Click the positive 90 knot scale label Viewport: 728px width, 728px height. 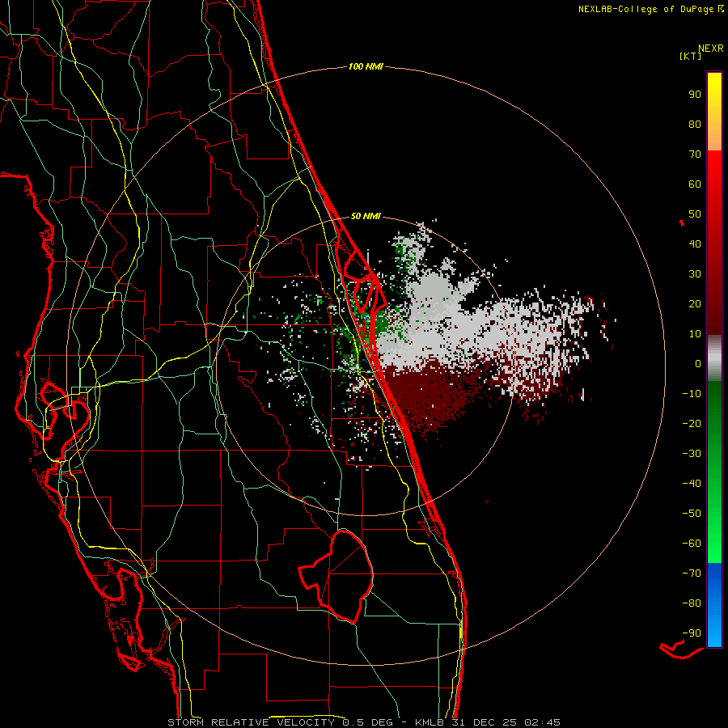pyautogui.click(x=695, y=95)
